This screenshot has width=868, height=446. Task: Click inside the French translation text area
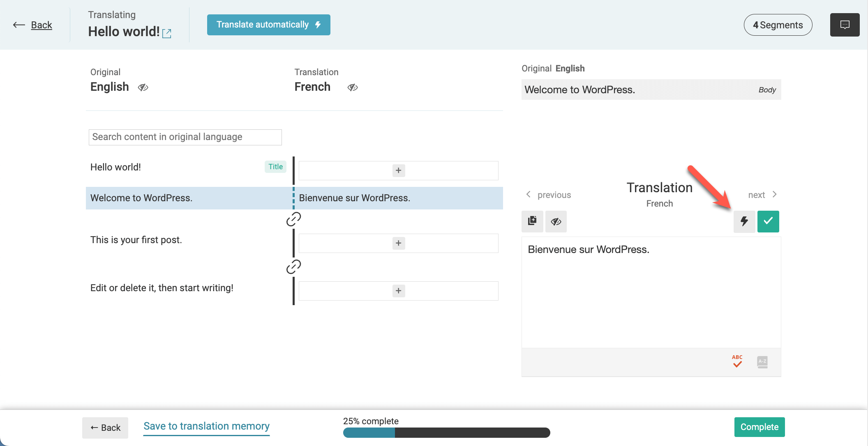point(651,292)
